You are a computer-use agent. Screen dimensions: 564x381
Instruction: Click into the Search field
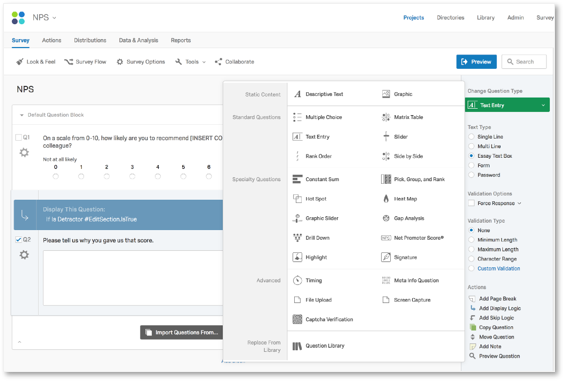click(x=524, y=62)
